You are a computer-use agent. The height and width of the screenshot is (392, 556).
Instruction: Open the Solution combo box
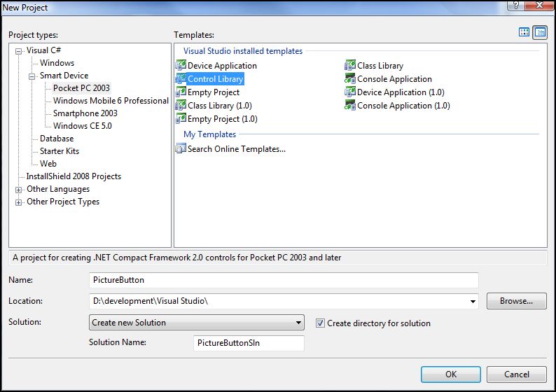[197, 323]
